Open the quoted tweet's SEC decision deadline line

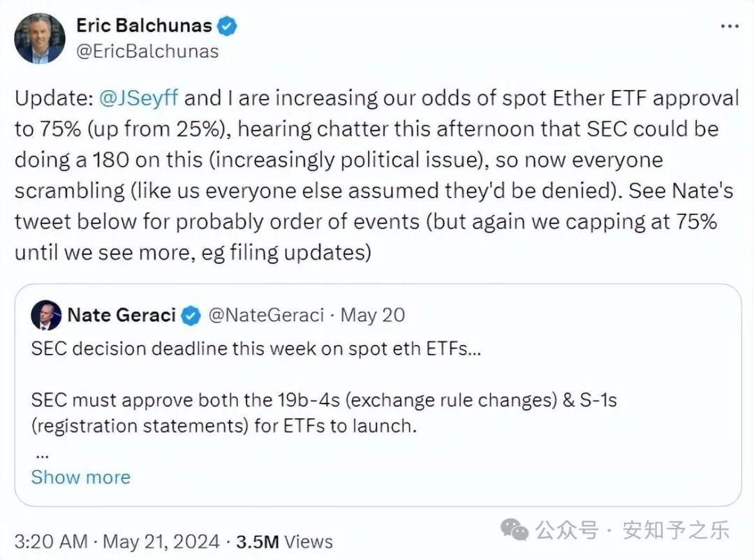[x=256, y=349]
